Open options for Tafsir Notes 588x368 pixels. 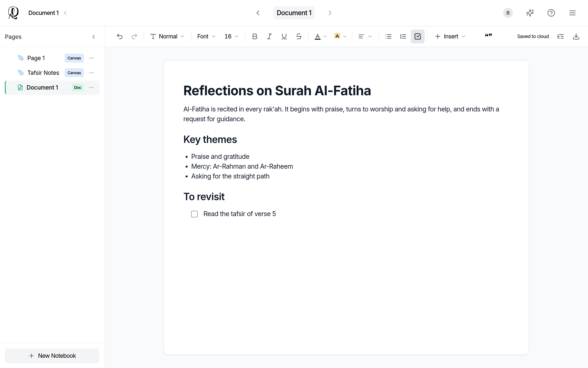[x=91, y=73]
